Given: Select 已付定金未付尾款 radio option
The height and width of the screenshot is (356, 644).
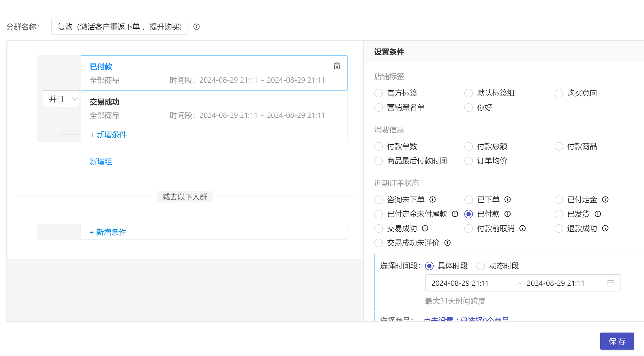Looking at the screenshot, I should (x=378, y=214).
